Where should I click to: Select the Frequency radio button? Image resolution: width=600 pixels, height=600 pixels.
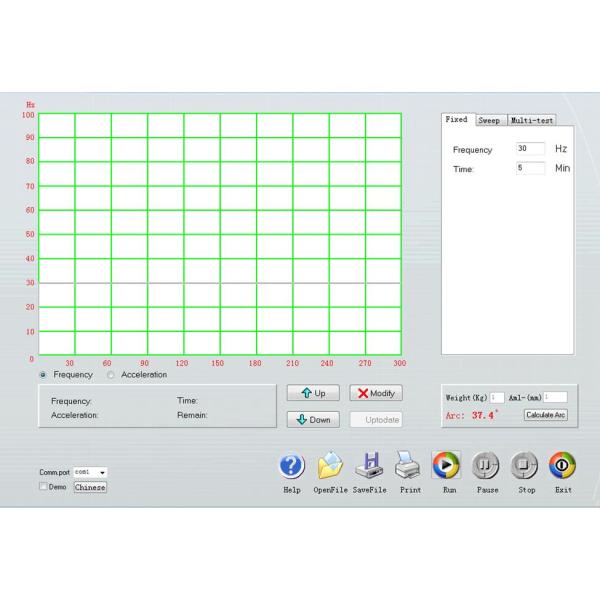(x=42, y=375)
